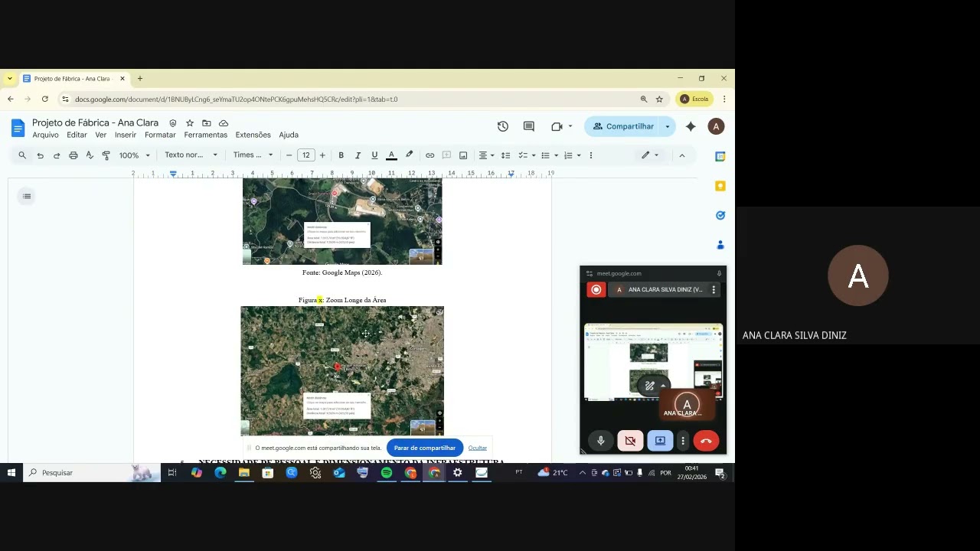Open Google Keep side panel
980x551 pixels.
coord(720,186)
